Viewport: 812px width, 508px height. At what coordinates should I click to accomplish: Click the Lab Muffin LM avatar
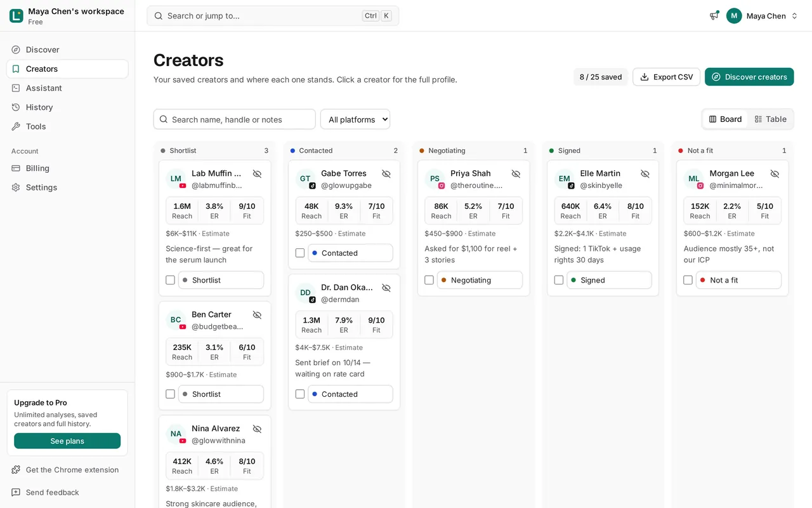click(x=176, y=179)
